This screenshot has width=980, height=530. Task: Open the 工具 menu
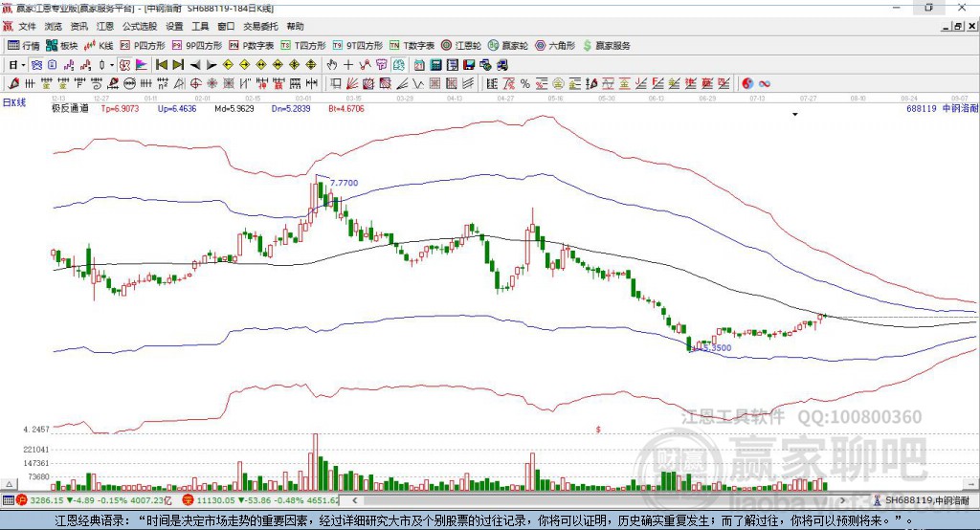pos(200,26)
